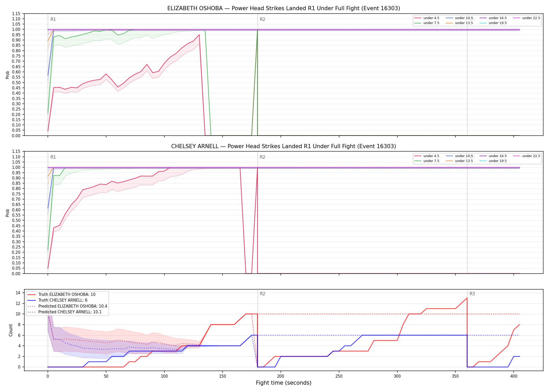Image resolution: width=549 pixels, height=392 pixels.
Task: Click the 'Fight time (seconds)' axis label
Action: [284, 383]
